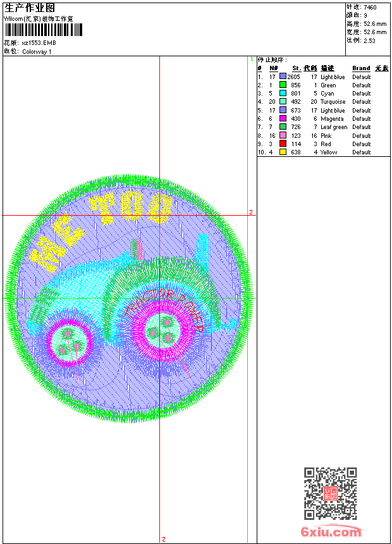Click the red TRACTOR POWER text in embroidery

point(164,302)
